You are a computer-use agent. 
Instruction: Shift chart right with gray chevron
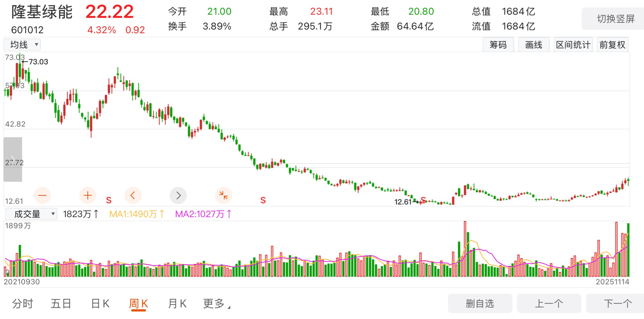tap(178, 195)
